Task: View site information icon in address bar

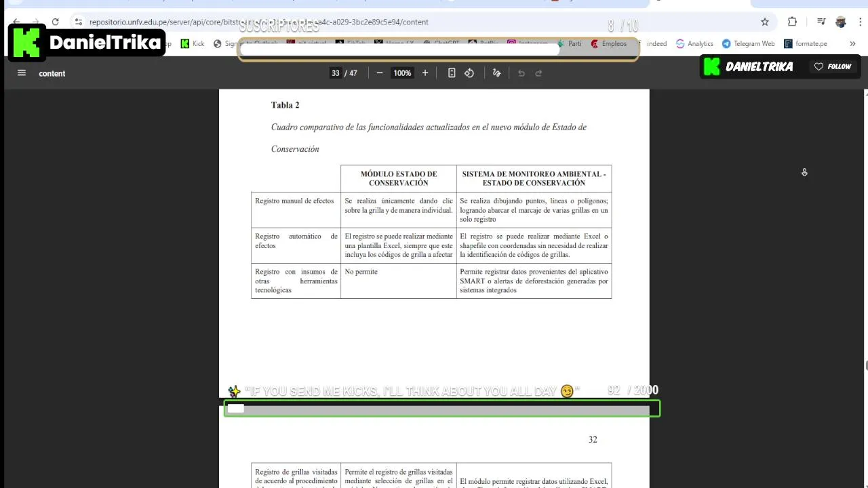Action: (79, 22)
